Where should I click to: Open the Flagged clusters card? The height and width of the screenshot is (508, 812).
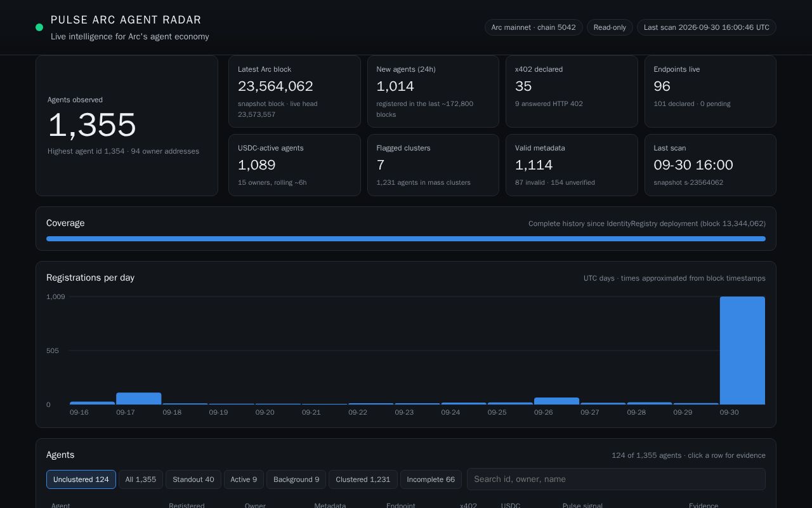coord(433,165)
